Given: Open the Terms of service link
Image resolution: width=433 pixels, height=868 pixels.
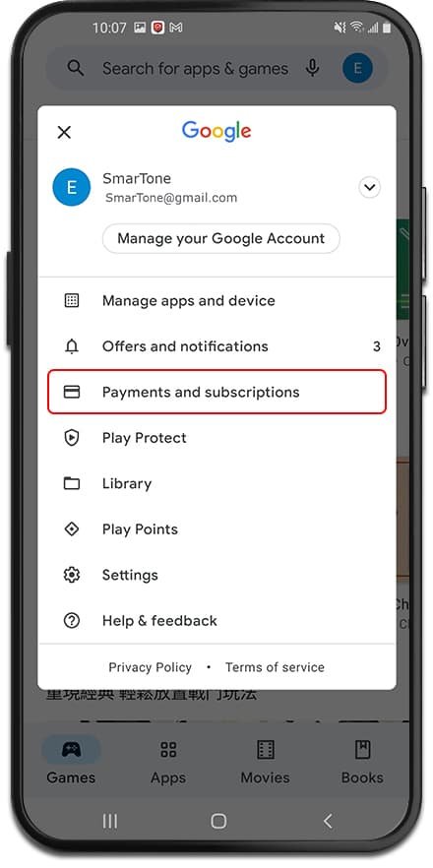Looking at the screenshot, I should point(275,667).
